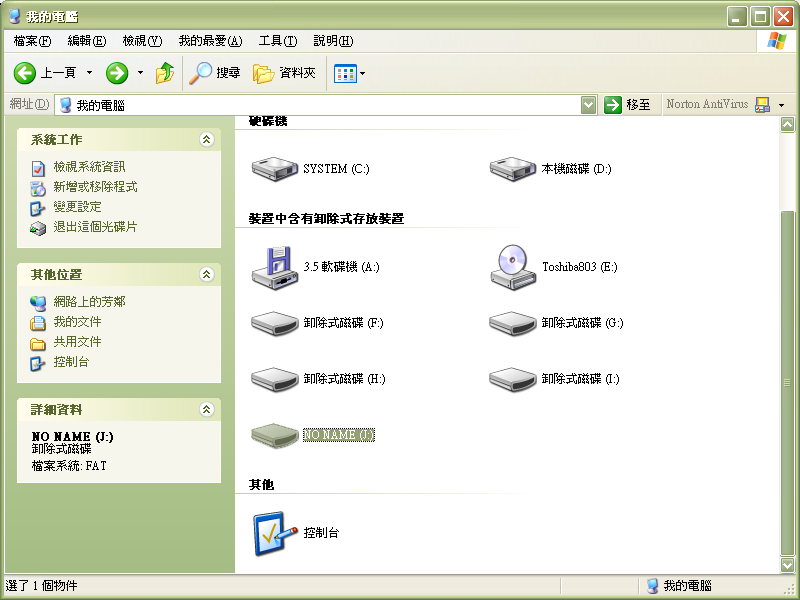The width and height of the screenshot is (800, 600).
Task: Select the Toshiba803 (E:) CD drive icon
Action: (x=513, y=267)
